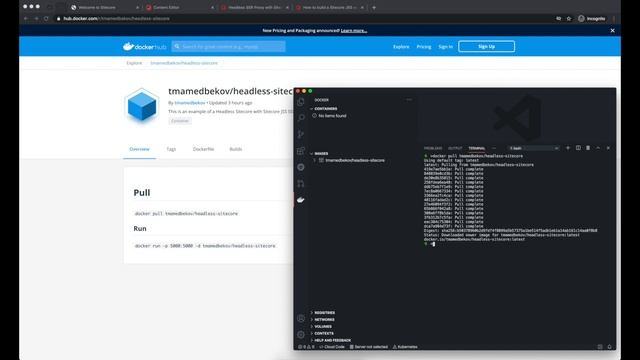
Task: Expand the Networks section
Action: point(324,320)
